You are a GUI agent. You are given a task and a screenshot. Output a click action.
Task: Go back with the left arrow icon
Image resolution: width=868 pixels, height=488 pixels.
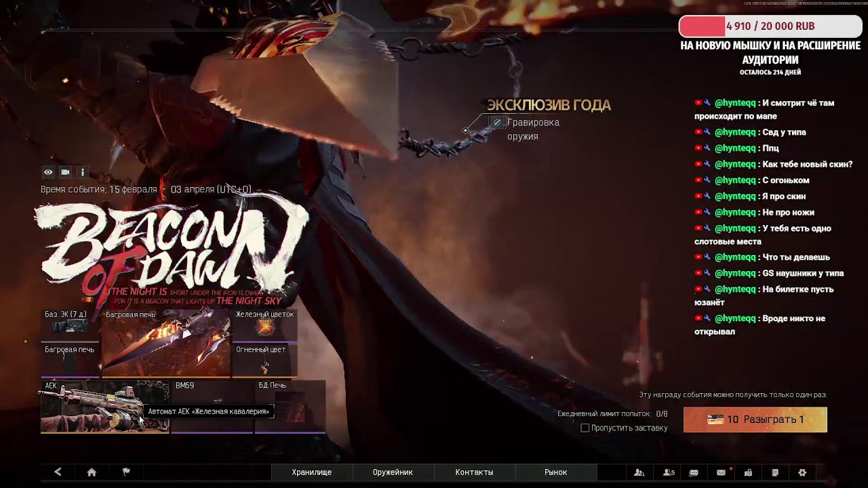click(x=58, y=472)
